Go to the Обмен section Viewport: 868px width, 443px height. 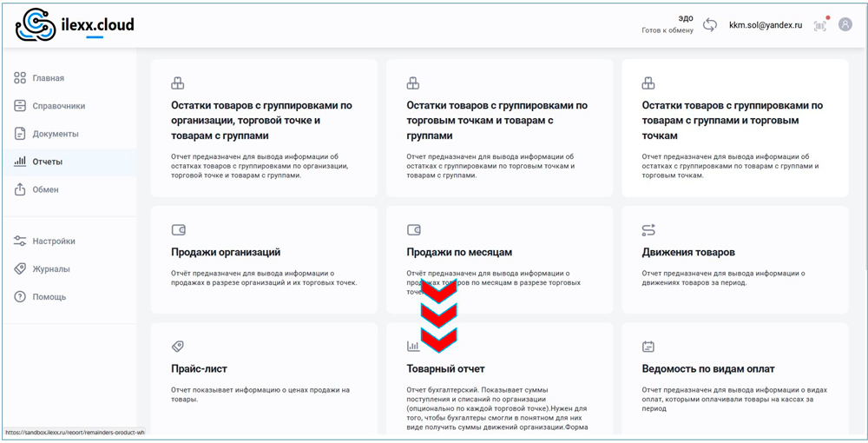(46, 189)
